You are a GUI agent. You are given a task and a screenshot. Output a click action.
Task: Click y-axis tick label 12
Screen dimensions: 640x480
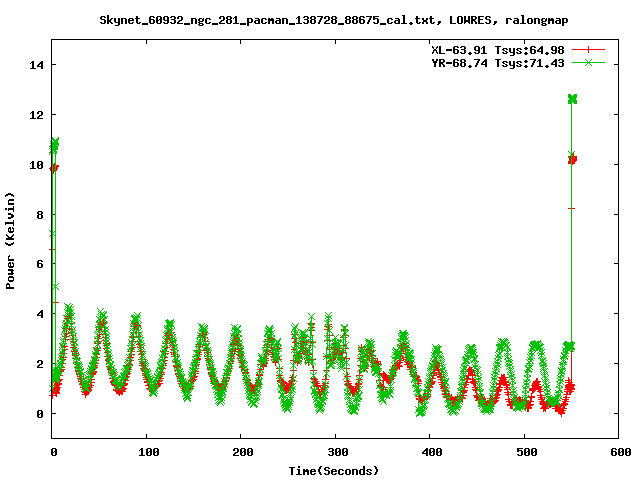pyautogui.click(x=36, y=115)
